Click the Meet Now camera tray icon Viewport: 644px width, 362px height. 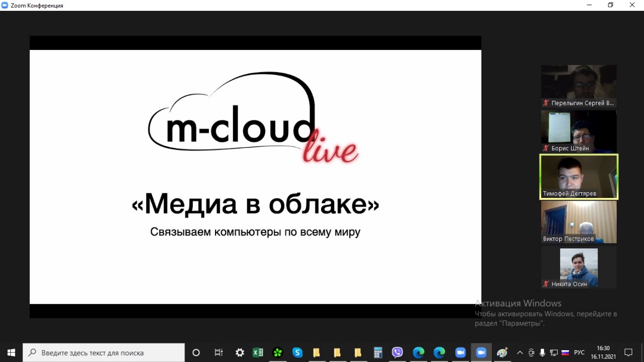tap(531, 353)
